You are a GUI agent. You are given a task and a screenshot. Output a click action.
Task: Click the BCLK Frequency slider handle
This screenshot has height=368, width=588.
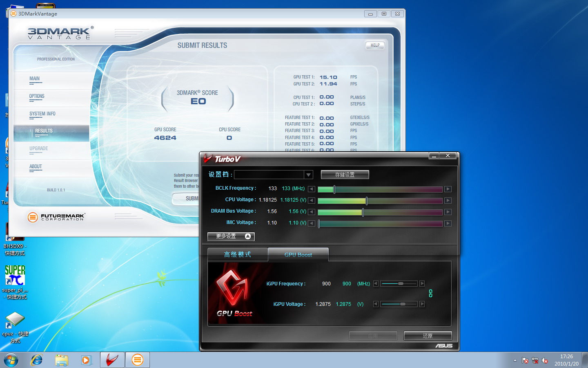tap(334, 189)
